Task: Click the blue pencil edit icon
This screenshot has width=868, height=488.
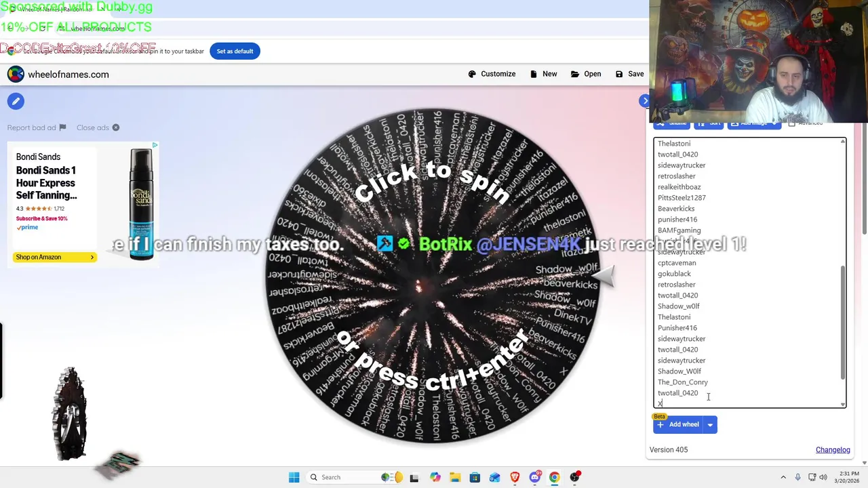Action: pyautogui.click(x=16, y=101)
